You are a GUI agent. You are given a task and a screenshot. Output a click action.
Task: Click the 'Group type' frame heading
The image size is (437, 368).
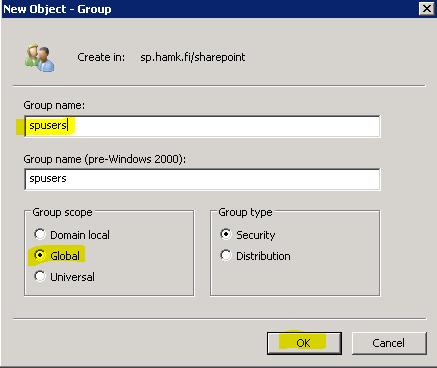pyautogui.click(x=245, y=212)
